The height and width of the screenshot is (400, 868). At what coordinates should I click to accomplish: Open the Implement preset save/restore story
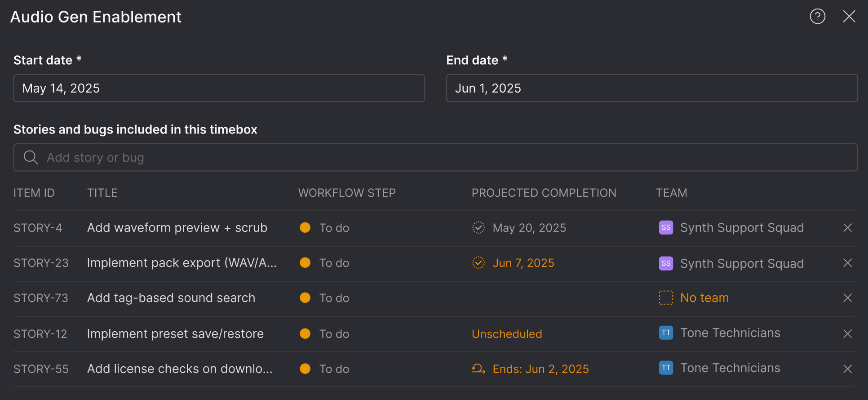(x=175, y=334)
